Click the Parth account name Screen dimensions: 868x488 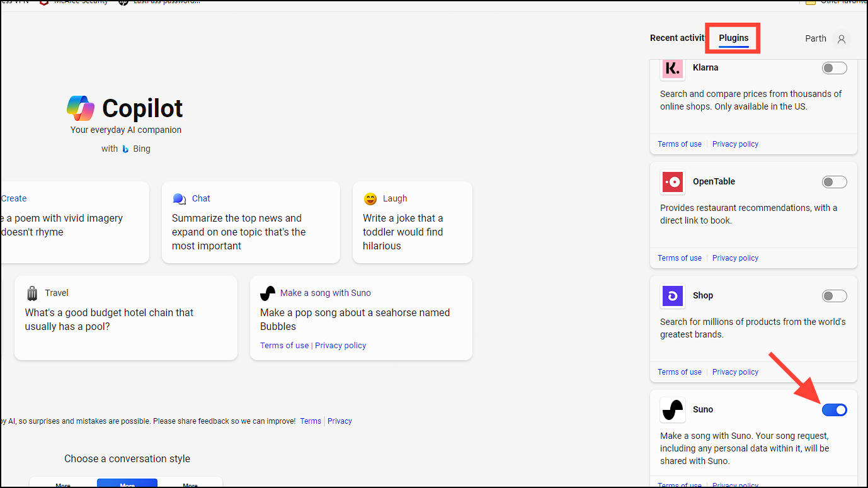point(816,38)
